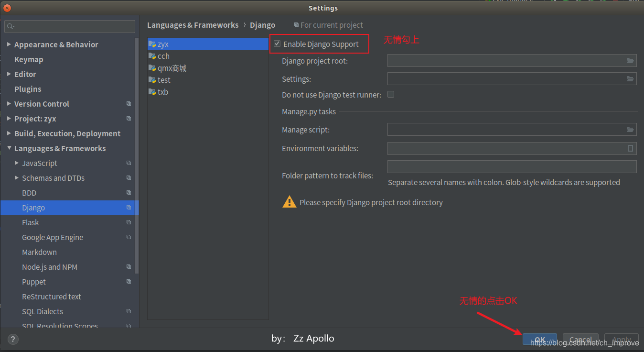Click the test project folder icon

click(152, 80)
